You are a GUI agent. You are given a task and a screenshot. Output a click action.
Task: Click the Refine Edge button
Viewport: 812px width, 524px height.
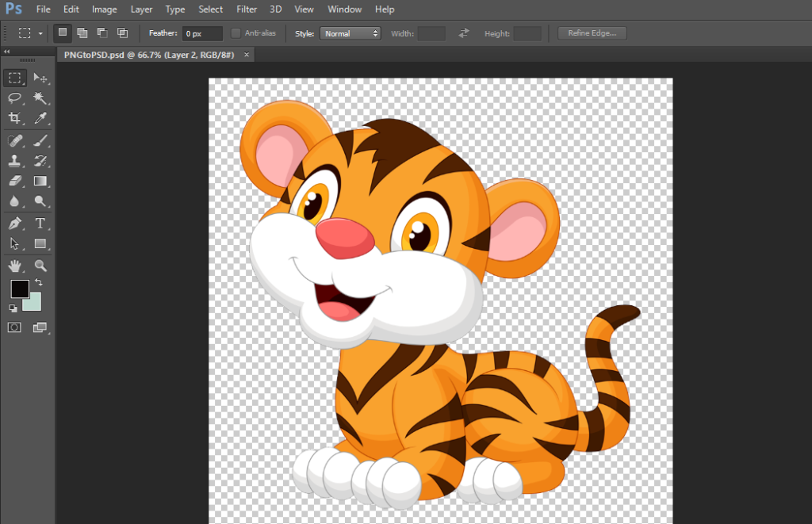pyautogui.click(x=592, y=33)
